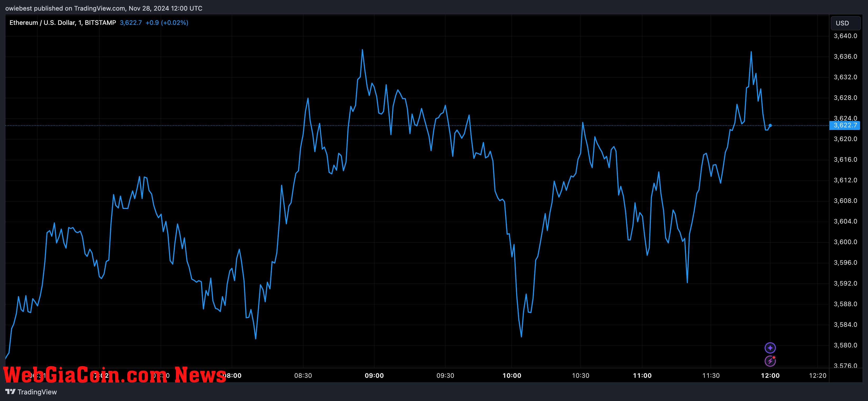Click the 11:30 time axis label
The image size is (868, 401).
711,375
